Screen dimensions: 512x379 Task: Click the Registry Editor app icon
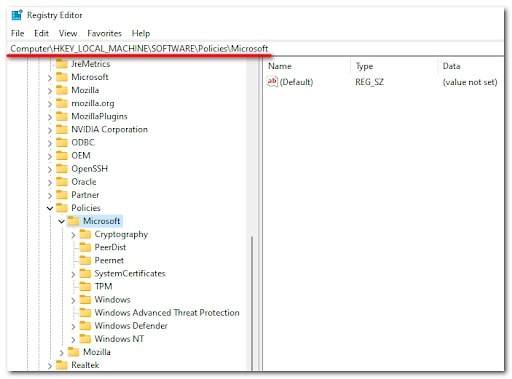click(x=17, y=15)
